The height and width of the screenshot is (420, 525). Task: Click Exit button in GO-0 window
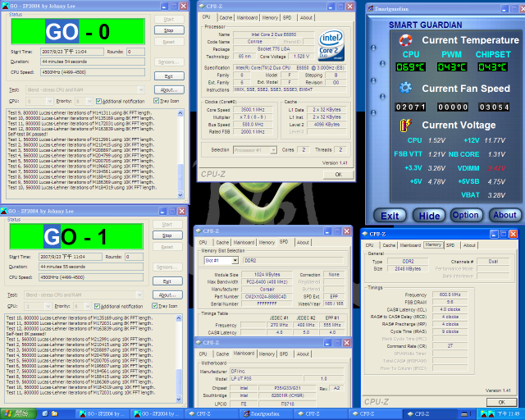click(x=169, y=76)
